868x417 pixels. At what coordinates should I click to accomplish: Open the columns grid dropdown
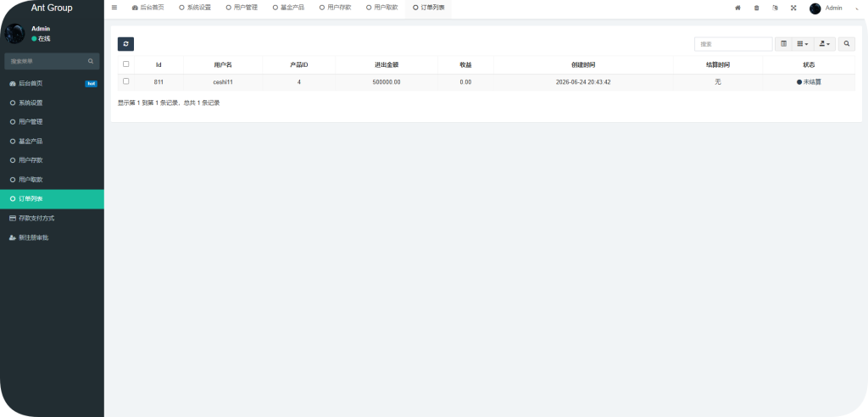[x=803, y=44]
